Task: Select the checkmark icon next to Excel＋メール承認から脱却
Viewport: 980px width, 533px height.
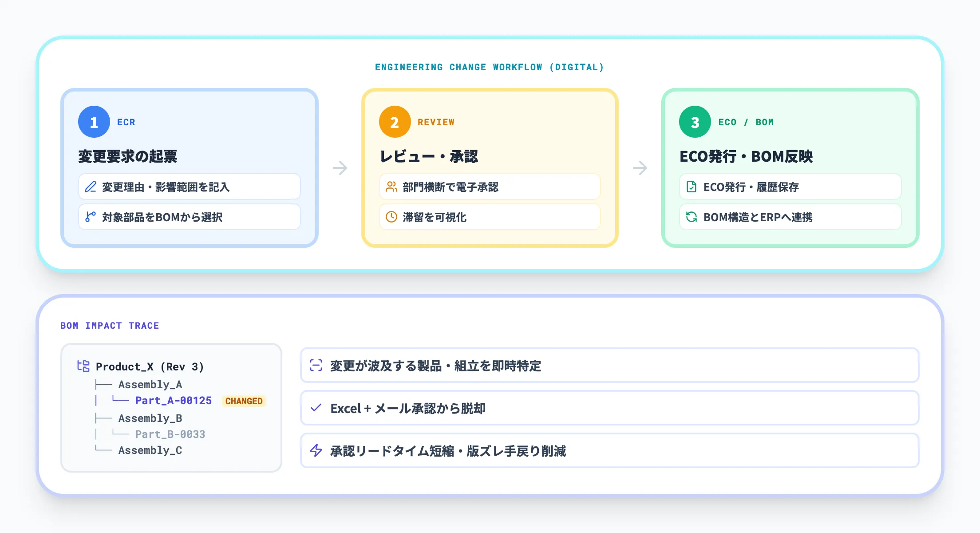Action: (316, 408)
